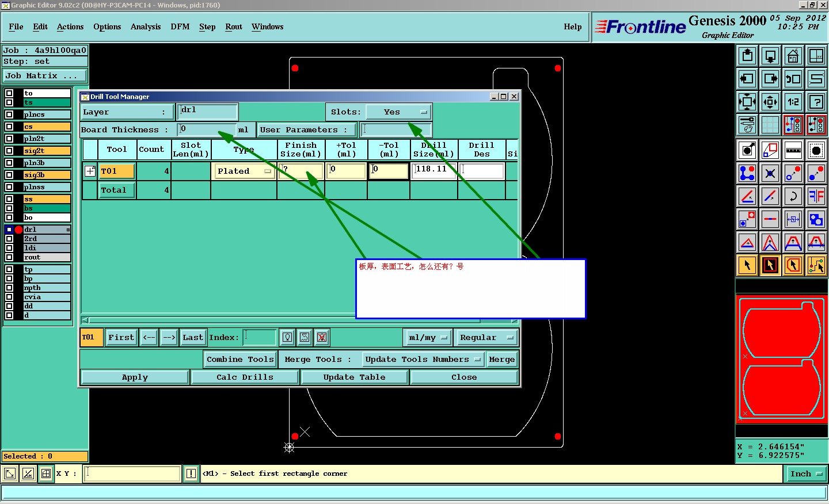Open the DFM menu
Image resolution: width=829 pixels, height=504 pixels.
coord(180,27)
